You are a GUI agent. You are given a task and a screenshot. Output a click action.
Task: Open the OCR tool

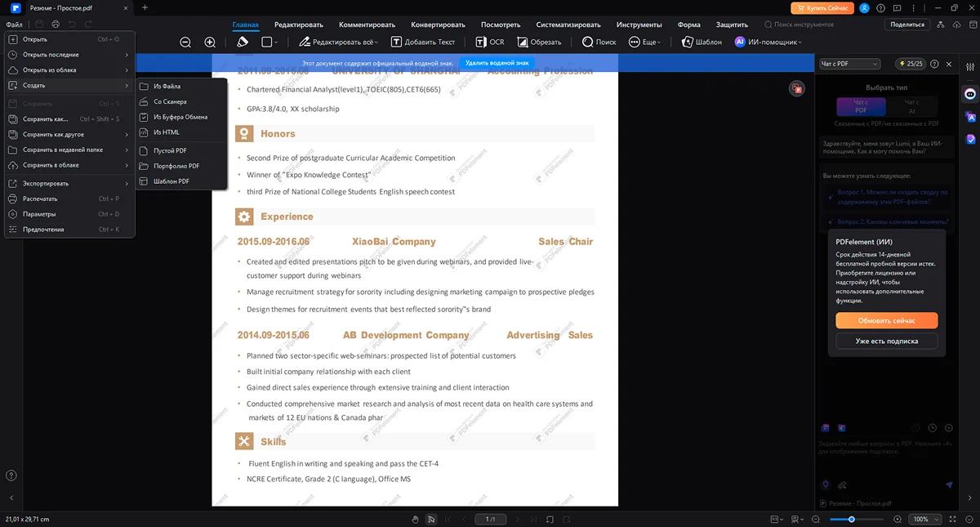490,42
